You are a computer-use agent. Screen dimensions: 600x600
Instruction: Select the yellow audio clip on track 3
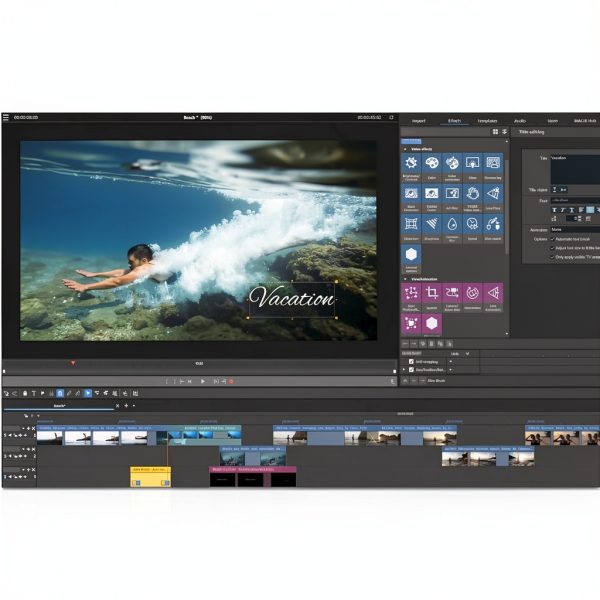click(x=150, y=476)
